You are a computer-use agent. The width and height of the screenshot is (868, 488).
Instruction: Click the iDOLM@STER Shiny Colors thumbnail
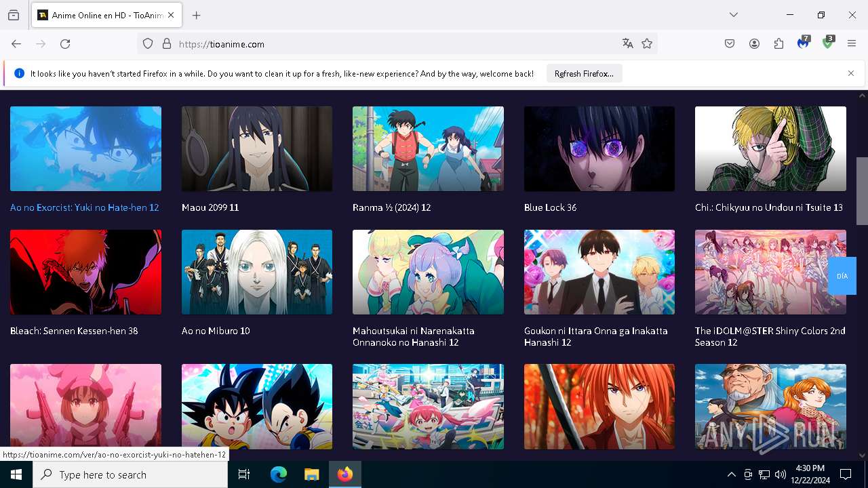click(770, 272)
